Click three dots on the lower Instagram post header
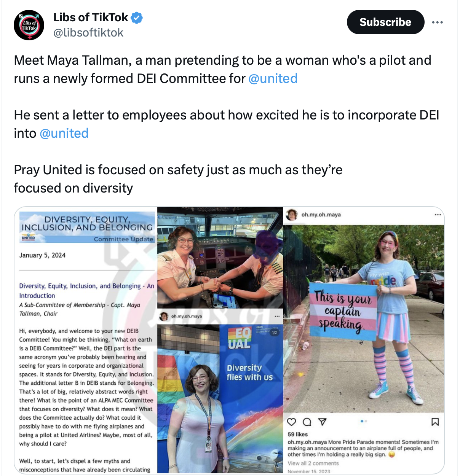 point(277,316)
